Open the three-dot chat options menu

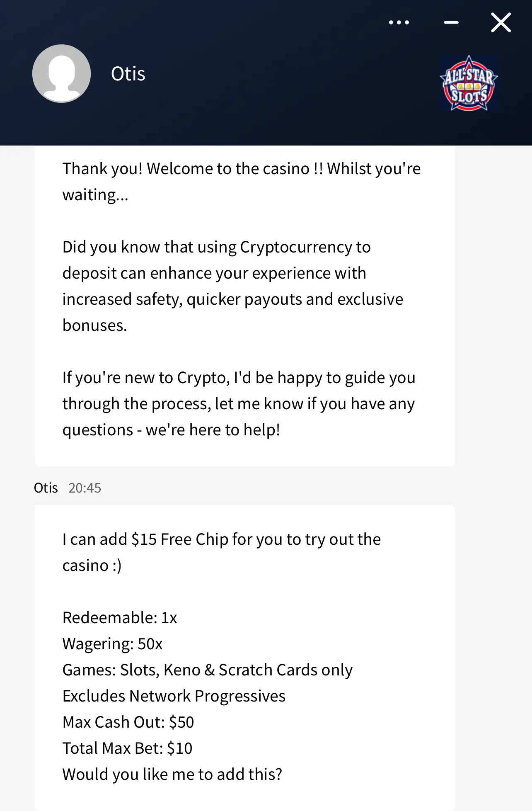pyautogui.click(x=399, y=22)
